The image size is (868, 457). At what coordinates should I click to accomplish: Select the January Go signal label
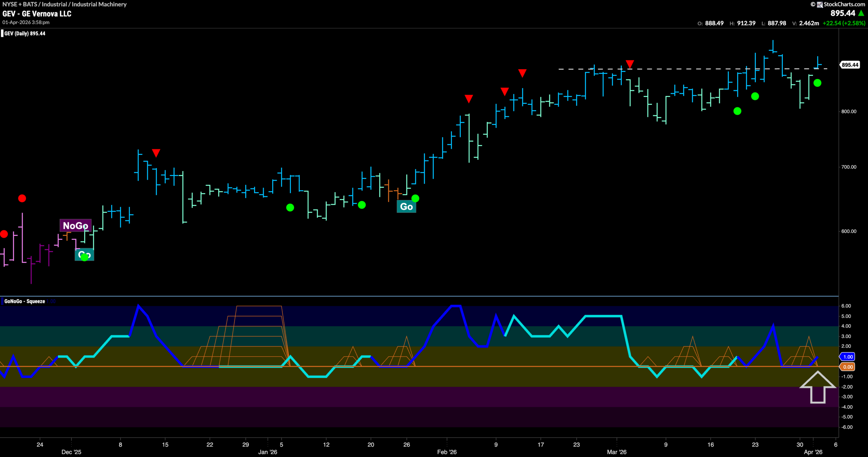[406, 206]
